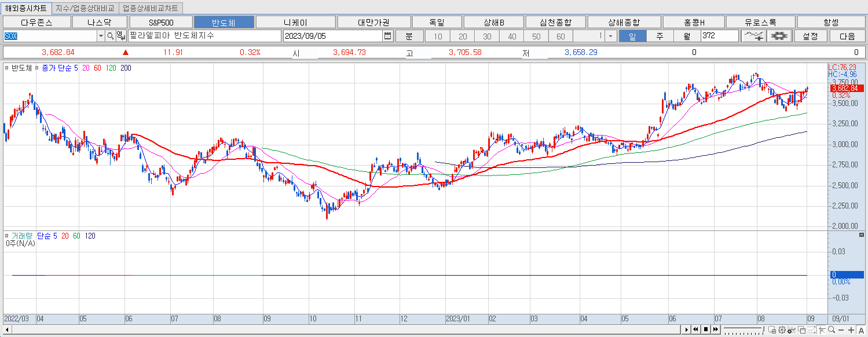Click the date field showing 2023/09/05
Screen dimensions: 868x337
click(333, 36)
